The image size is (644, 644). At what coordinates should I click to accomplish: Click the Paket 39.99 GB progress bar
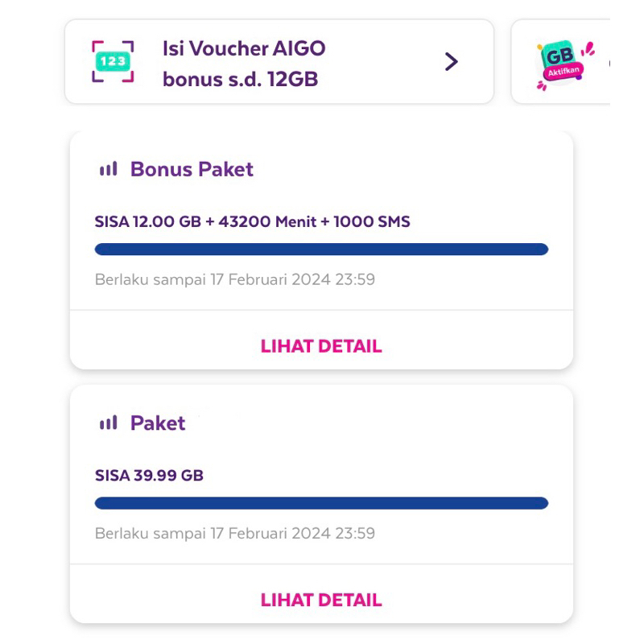[x=321, y=503]
